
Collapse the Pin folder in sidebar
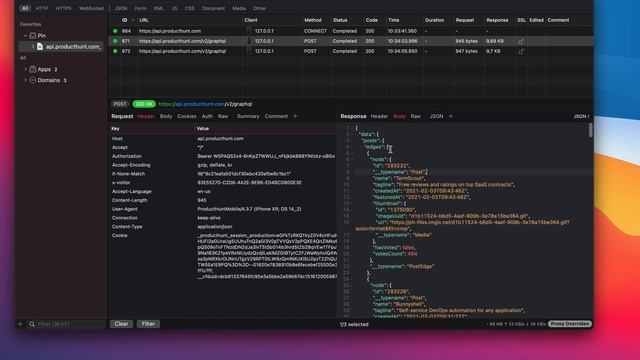25,36
